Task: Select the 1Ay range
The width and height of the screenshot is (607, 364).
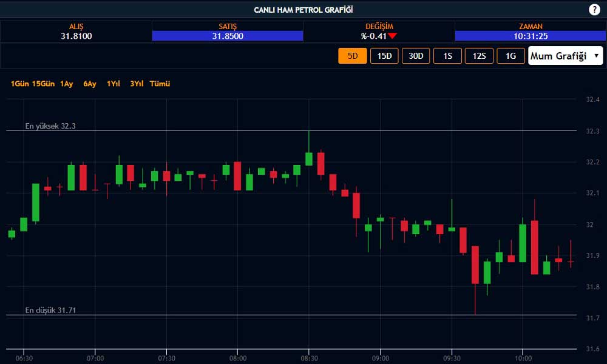Action: click(x=67, y=84)
